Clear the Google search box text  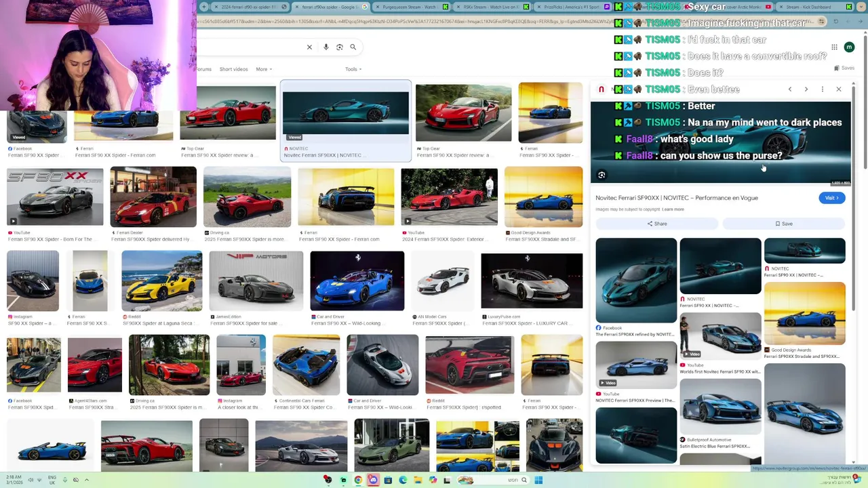pyautogui.click(x=309, y=47)
